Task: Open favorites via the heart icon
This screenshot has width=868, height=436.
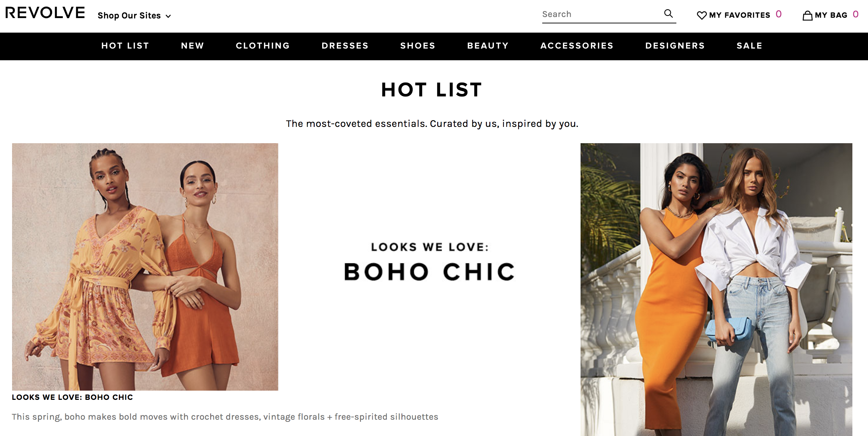Action: click(x=702, y=15)
